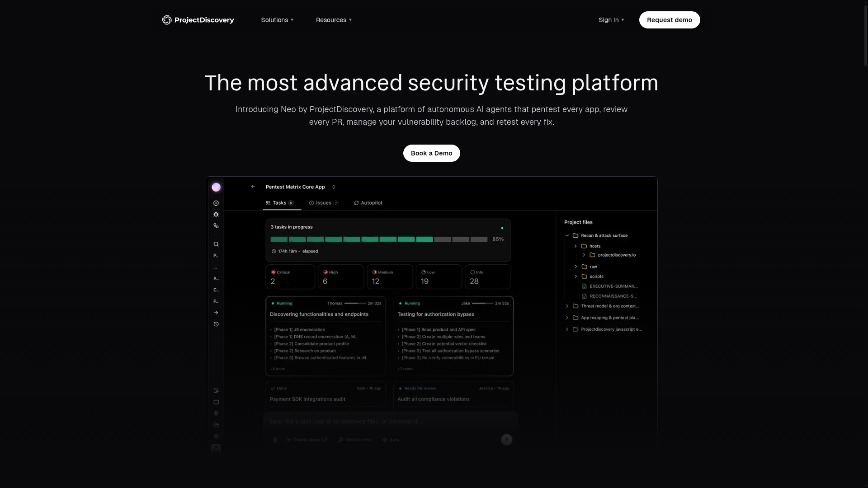Click the search magnifier sidebar icon

pyautogui.click(x=216, y=244)
